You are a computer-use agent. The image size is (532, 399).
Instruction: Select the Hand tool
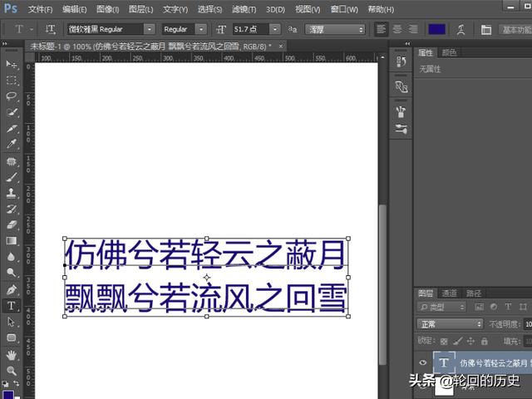pyautogui.click(x=11, y=354)
